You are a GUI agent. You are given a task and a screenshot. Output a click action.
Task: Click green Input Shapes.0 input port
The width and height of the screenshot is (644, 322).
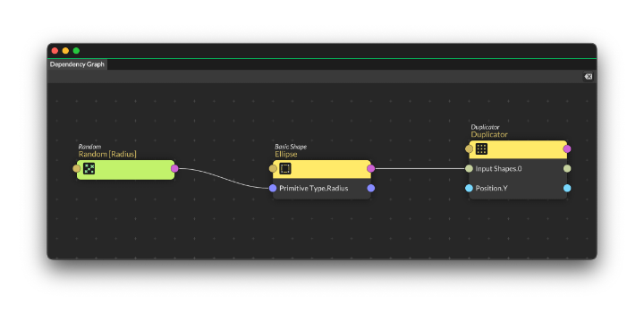(469, 168)
